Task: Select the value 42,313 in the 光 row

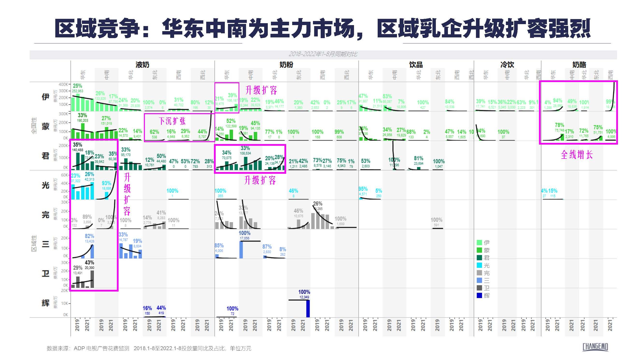Action: (90, 179)
